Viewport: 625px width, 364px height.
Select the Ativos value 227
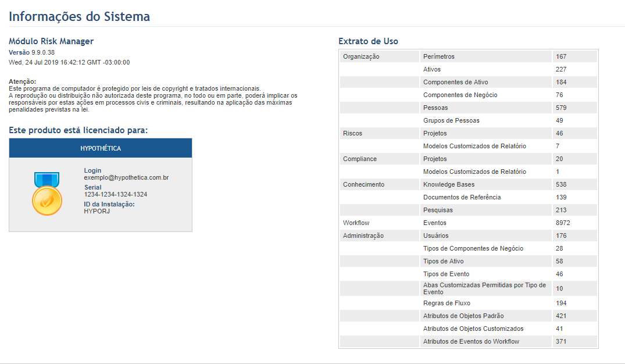pyautogui.click(x=561, y=69)
